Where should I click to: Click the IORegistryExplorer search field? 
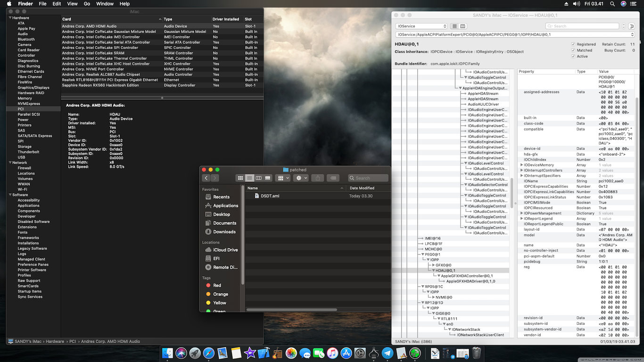582,26
